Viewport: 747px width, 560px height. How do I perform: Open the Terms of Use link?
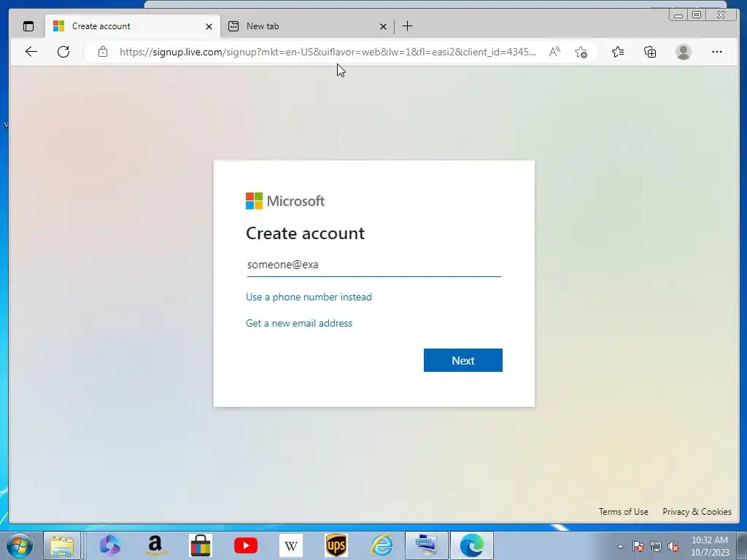(623, 512)
